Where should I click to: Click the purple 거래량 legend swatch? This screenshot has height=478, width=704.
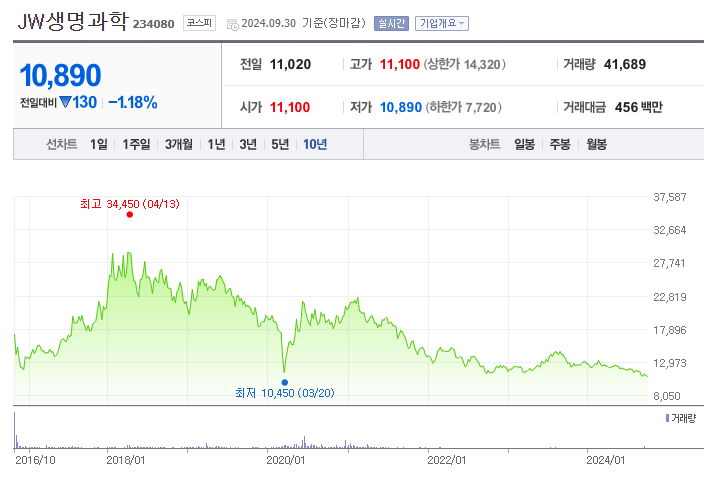tap(667, 418)
